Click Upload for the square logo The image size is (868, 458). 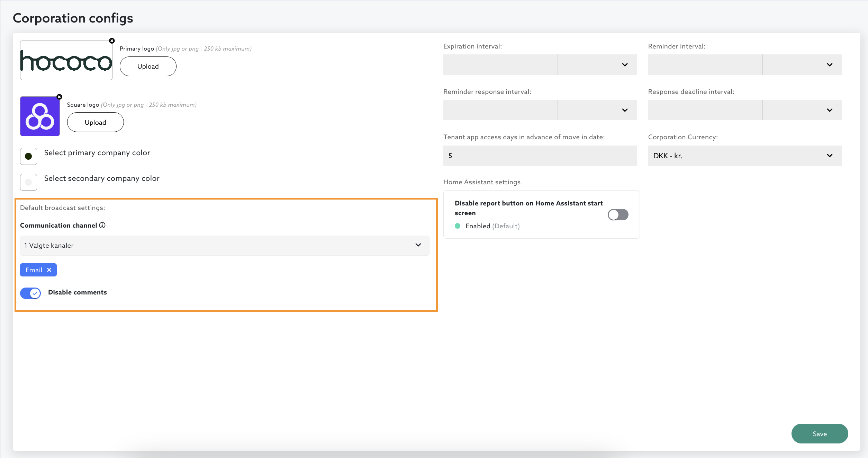[x=95, y=122]
